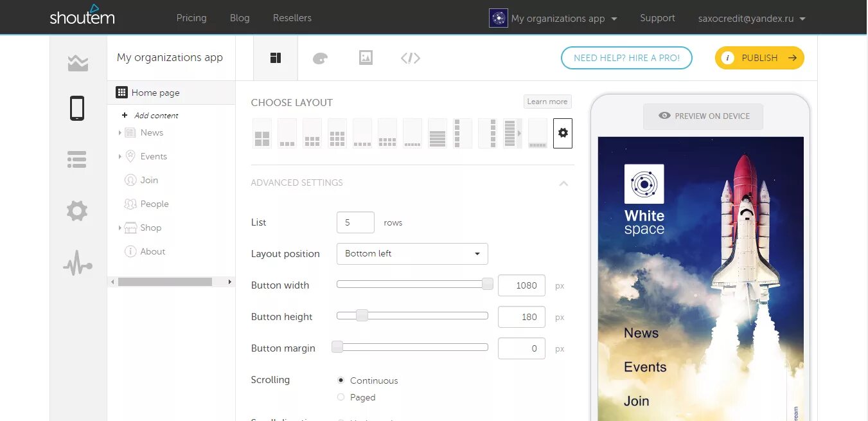Screen dimensions: 868x421
Task: Expand the Shop tree item arrow
Action: (120, 228)
